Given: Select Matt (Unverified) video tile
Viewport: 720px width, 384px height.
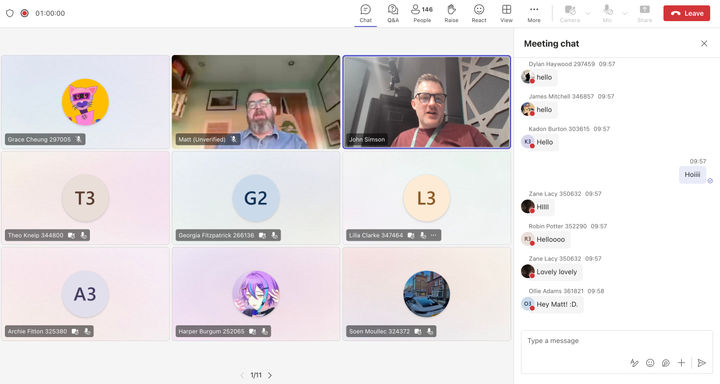Looking at the screenshot, I should [256, 102].
